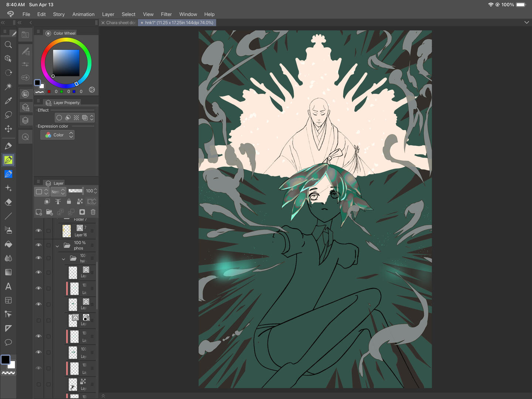
Task: Select the Layer 16 thumbnail
Action: [x=66, y=231]
